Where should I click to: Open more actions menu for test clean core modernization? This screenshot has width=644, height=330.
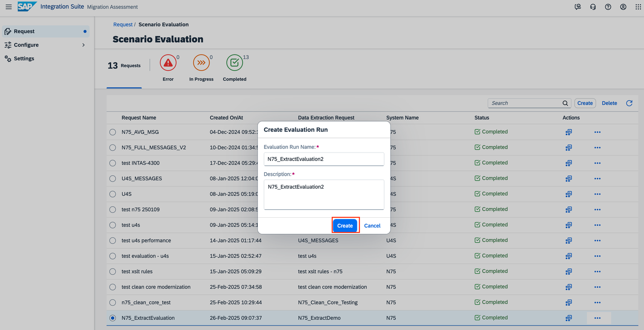pyautogui.click(x=597, y=287)
